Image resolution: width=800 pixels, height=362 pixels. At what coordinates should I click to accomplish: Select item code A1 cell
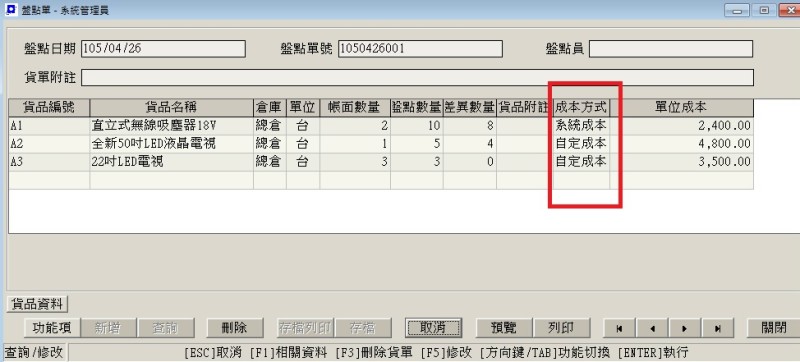point(49,126)
